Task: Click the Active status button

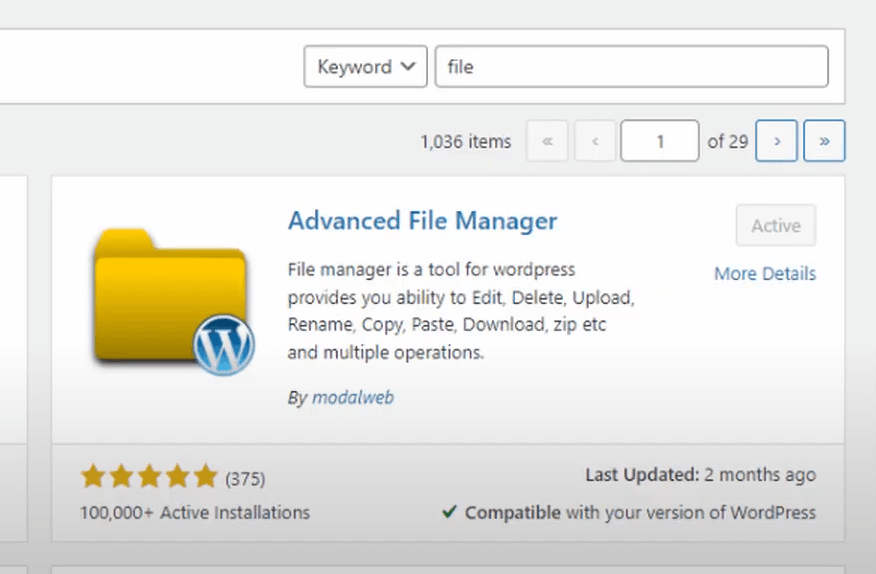Action: pos(775,226)
